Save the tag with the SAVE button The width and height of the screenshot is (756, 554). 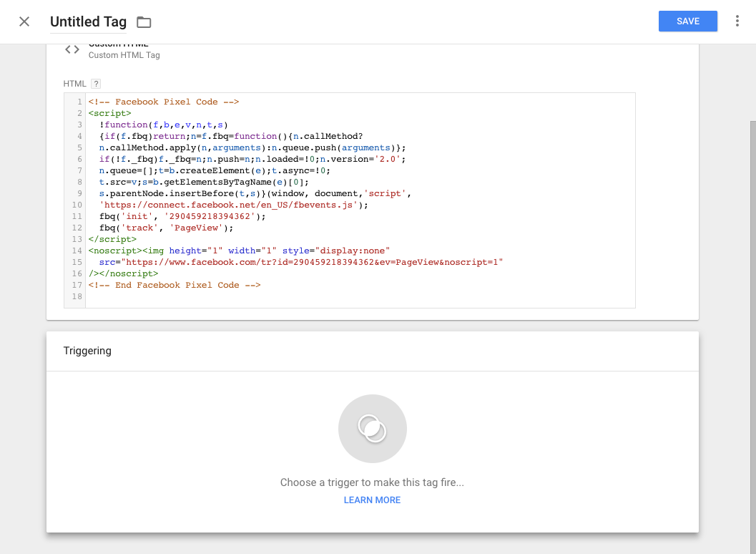pos(687,21)
